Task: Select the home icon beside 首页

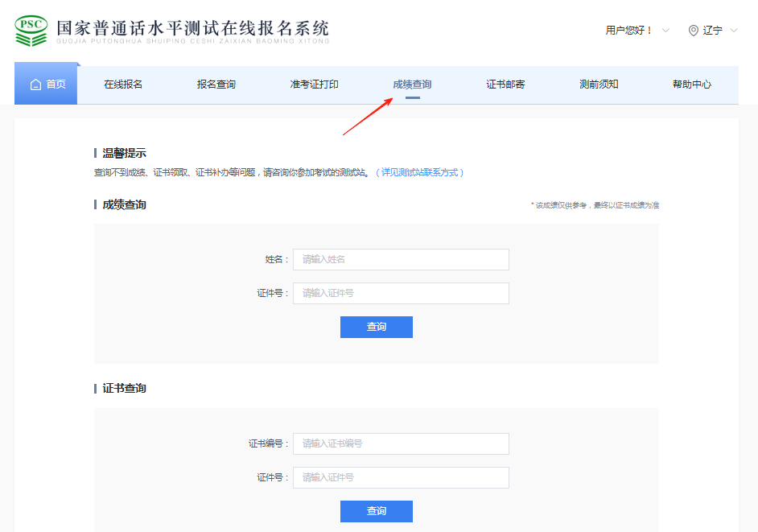Action: [x=35, y=84]
